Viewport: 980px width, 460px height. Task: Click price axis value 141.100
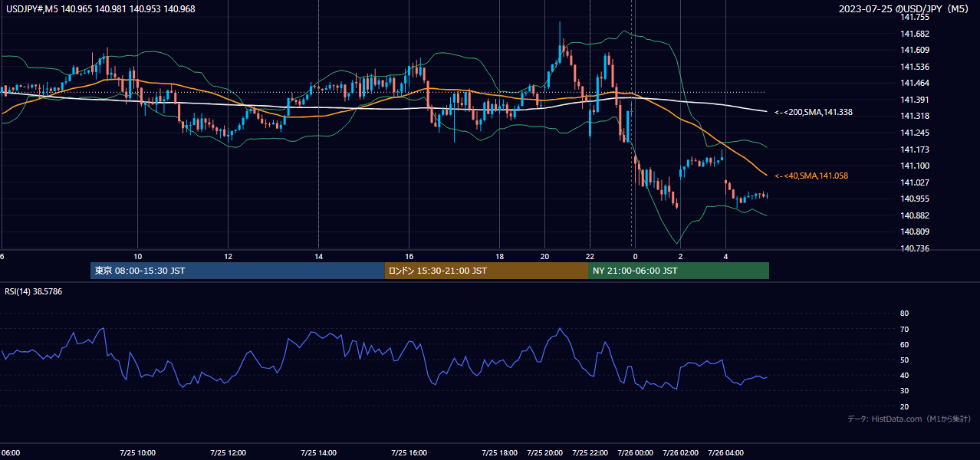(916, 166)
